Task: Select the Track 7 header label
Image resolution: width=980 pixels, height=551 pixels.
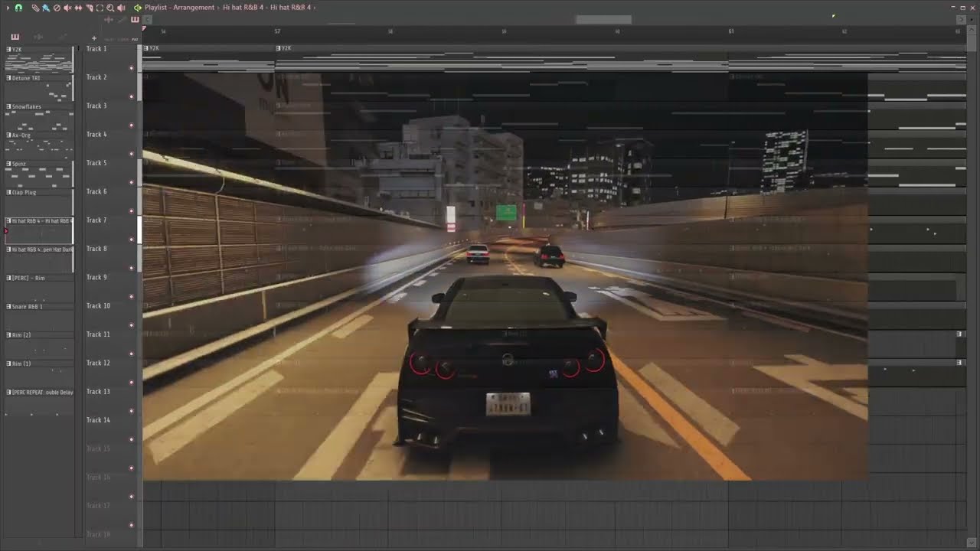Action: coord(96,220)
